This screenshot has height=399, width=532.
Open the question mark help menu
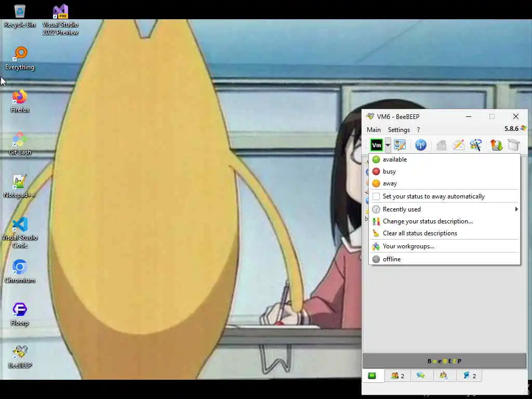(x=418, y=129)
